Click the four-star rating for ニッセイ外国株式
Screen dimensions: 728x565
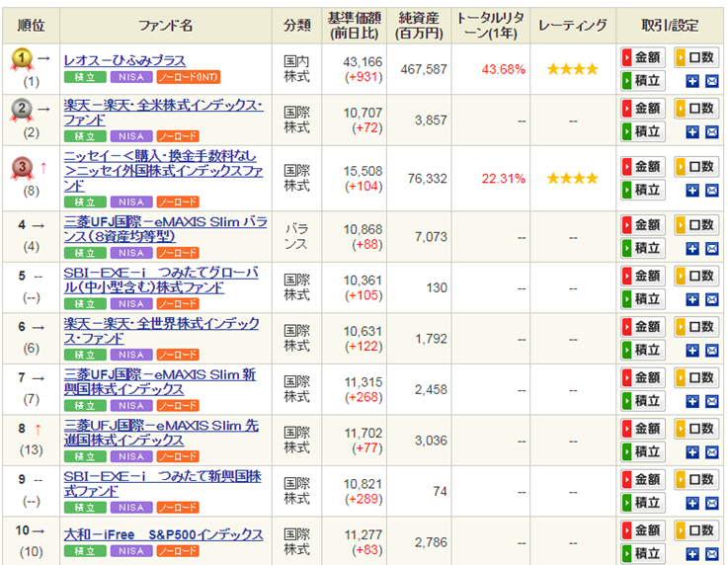(x=573, y=178)
